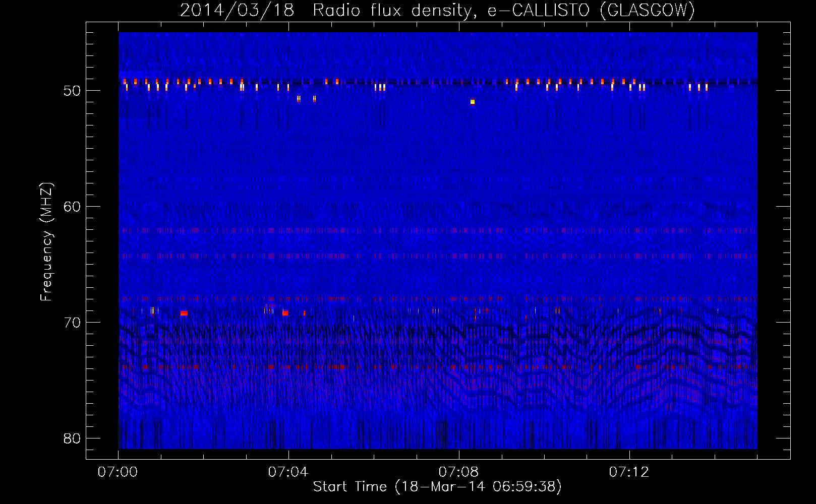Click the 07:00 time tick label

(x=118, y=472)
